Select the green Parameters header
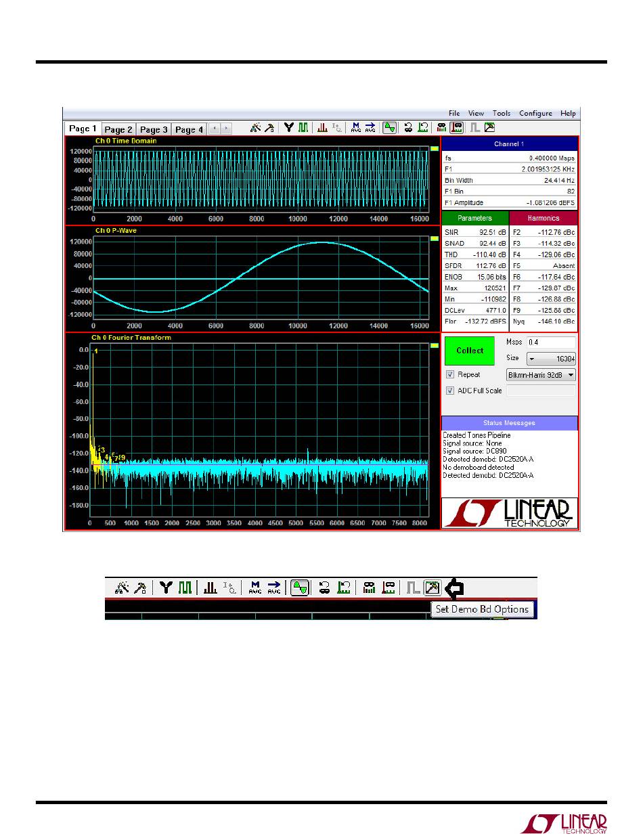643x840 pixels. point(474,218)
